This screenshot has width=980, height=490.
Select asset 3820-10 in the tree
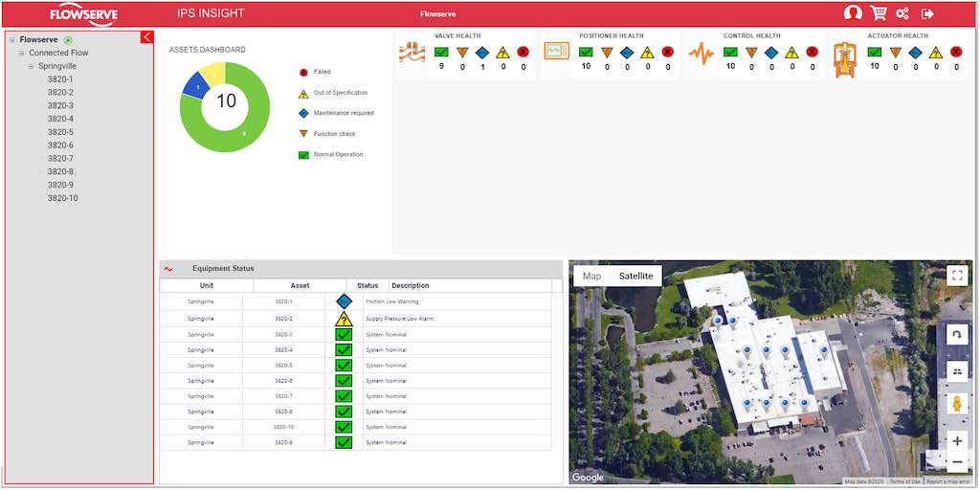(x=63, y=198)
